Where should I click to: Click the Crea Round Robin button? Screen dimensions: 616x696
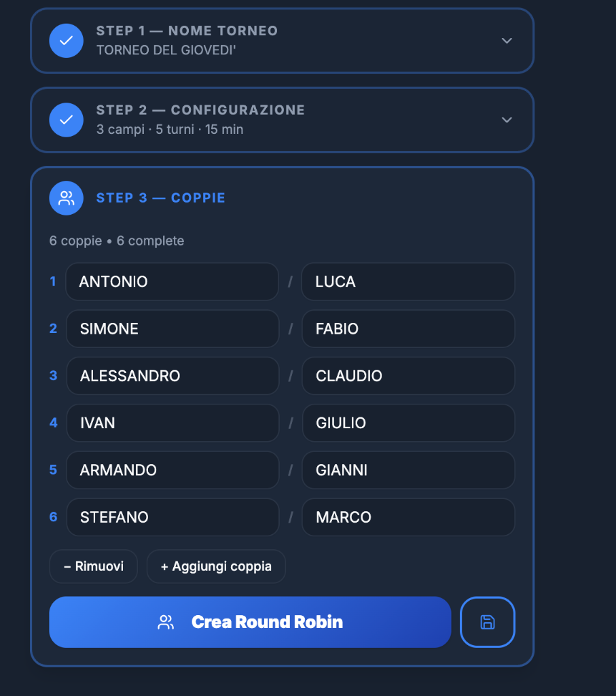[x=250, y=622]
